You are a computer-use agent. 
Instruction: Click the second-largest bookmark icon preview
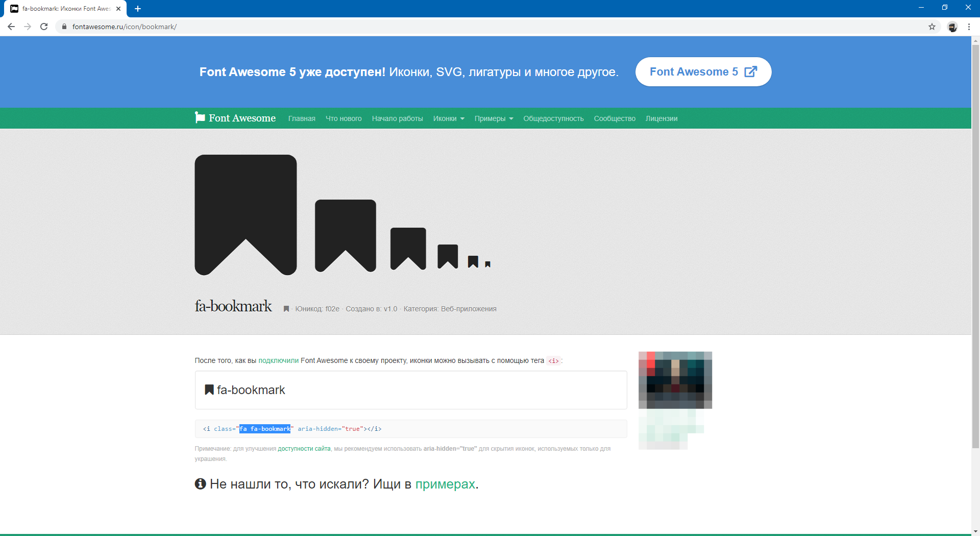(x=345, y=230)
